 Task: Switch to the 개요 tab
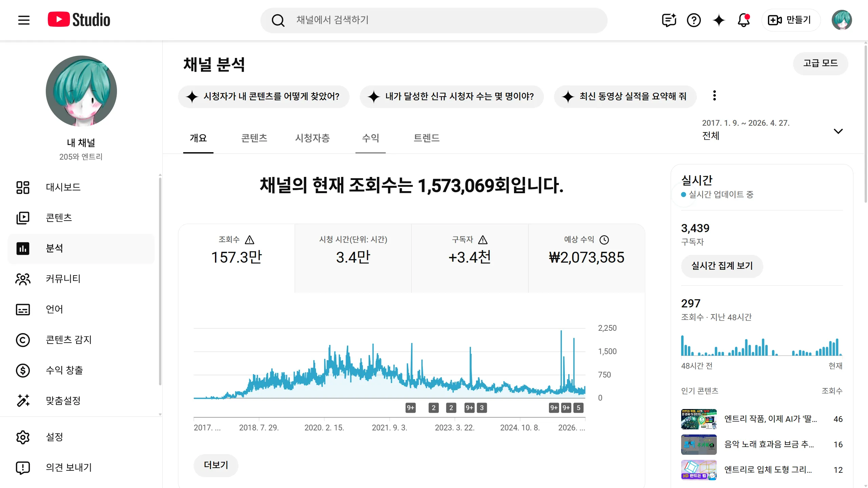198,138
